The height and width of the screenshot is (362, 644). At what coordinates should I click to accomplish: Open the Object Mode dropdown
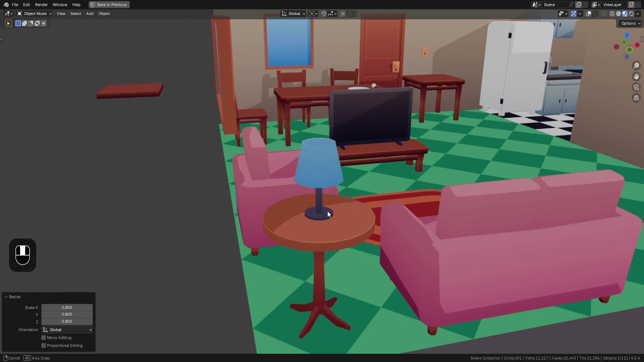34,14
